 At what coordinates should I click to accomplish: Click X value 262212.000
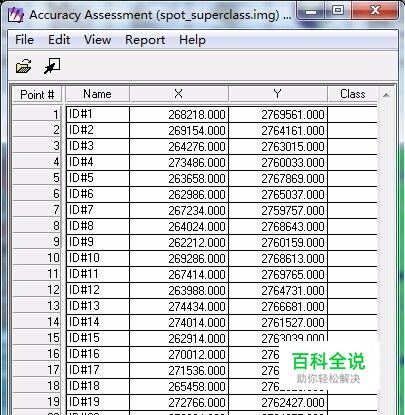179,242
